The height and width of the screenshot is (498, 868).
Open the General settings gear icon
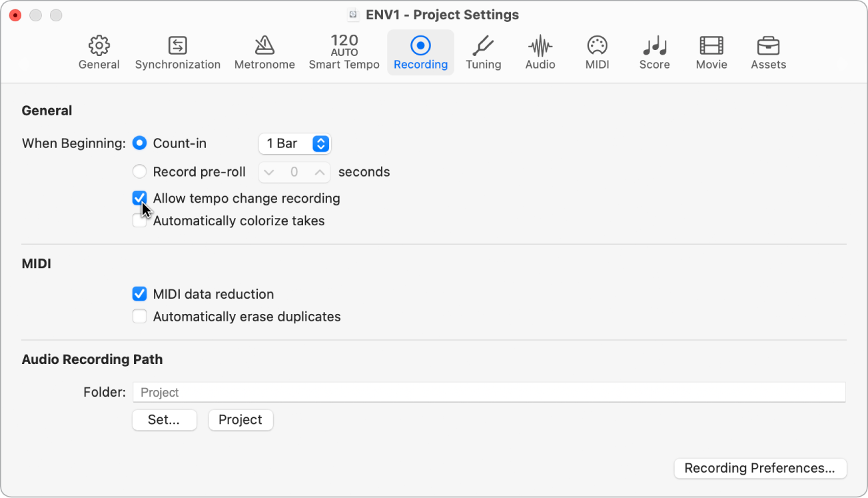click(x=99, y=53)
